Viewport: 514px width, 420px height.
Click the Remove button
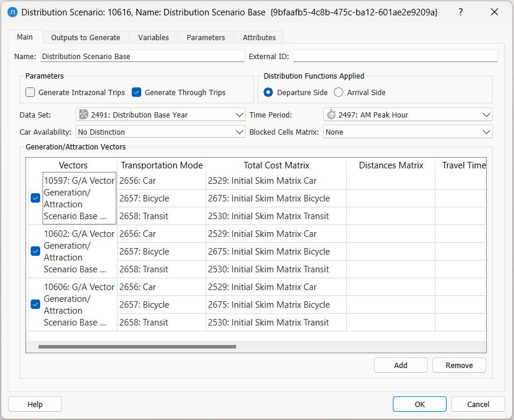click(459, 364)
